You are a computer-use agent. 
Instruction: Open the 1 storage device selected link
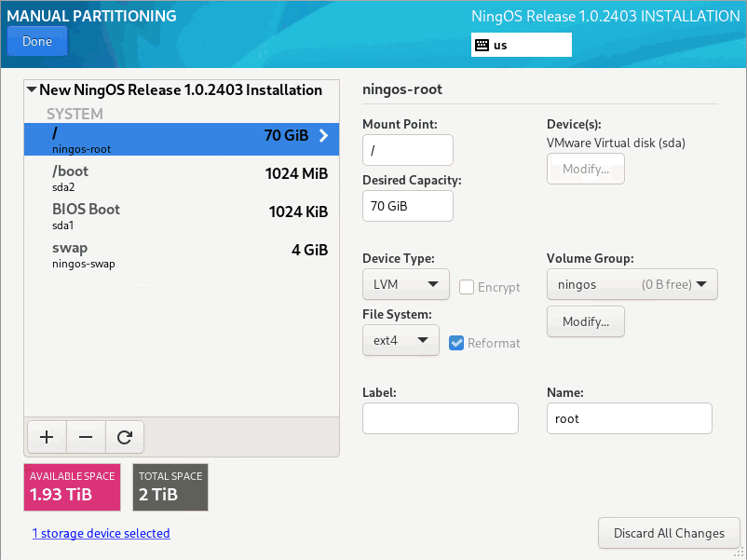click(101, 533)
